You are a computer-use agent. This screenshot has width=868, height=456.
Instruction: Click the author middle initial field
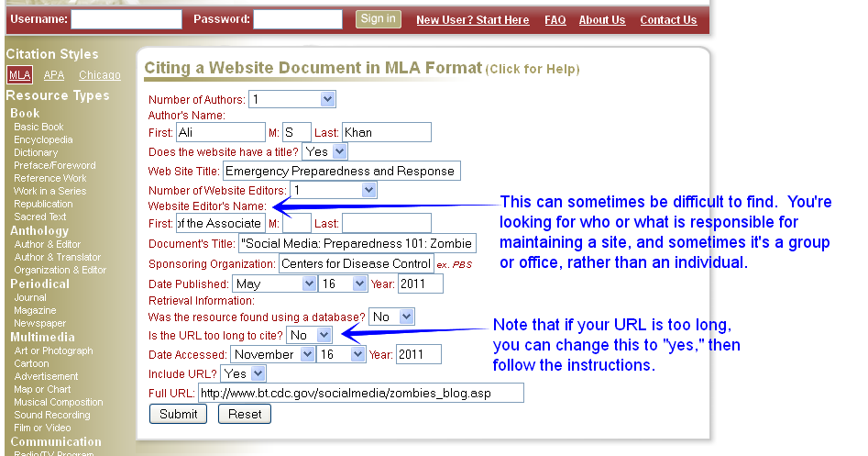point(297,132)
